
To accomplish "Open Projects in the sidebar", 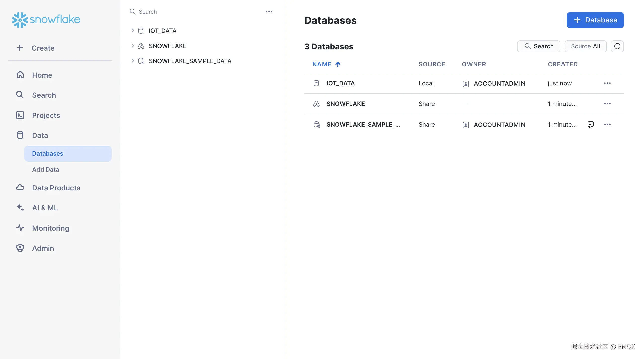I will pyautogui.click(x=46, y=115).
